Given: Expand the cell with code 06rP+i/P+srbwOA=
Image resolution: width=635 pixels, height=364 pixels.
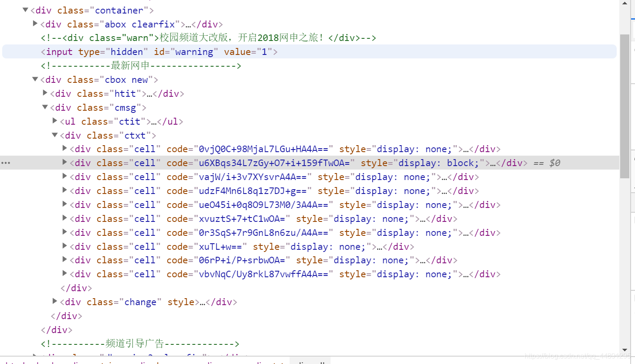Looking at the screenshot, I should coord(65,259).
